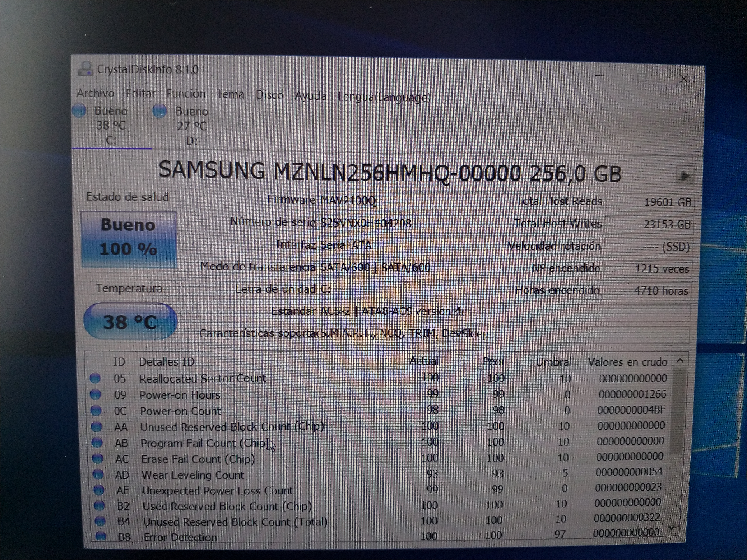Click the Umbral column header
This screenshot has width=747, height=560.
[553, 362]
